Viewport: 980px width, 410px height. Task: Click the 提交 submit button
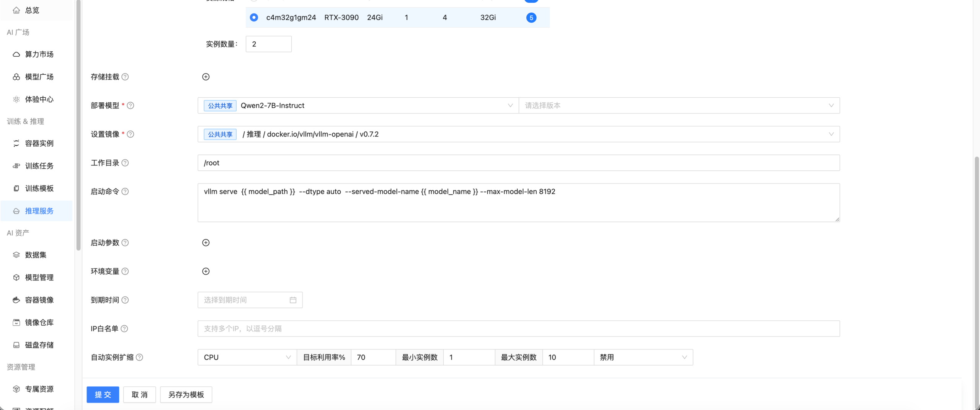point(103,395)
